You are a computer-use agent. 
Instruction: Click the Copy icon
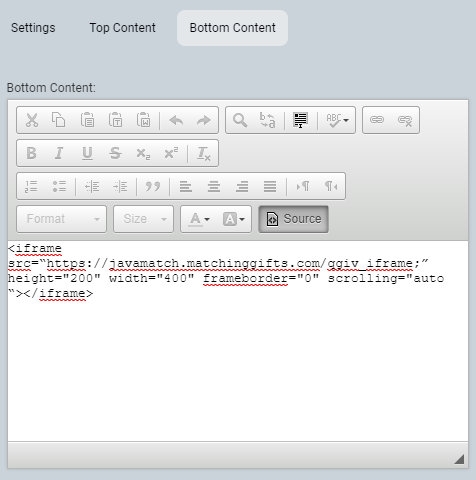(x=59, y=120)
